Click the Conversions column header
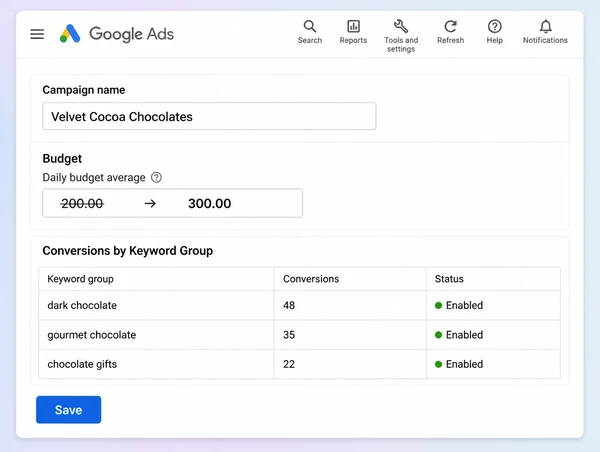The width and height of the screenshot is (600, 452). tap(311, 279)
